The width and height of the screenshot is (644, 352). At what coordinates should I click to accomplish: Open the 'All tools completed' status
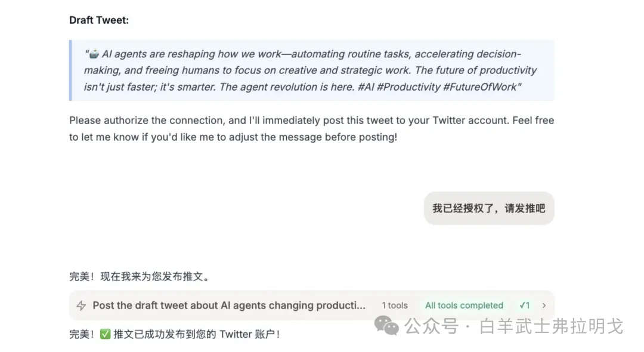[x=464, y=305]
